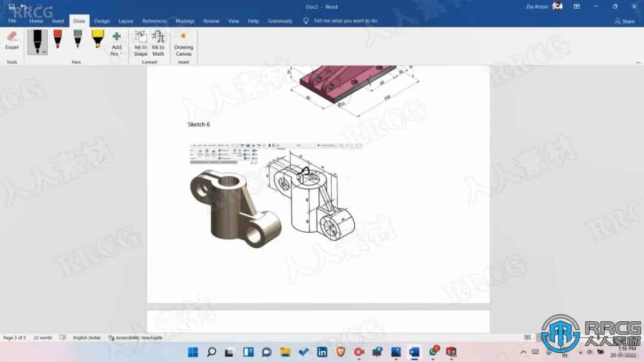The width and height of the screenshot is (644, 362).
Task: Click the Share button
Action: pyautogui.click(x=625, y=21)
